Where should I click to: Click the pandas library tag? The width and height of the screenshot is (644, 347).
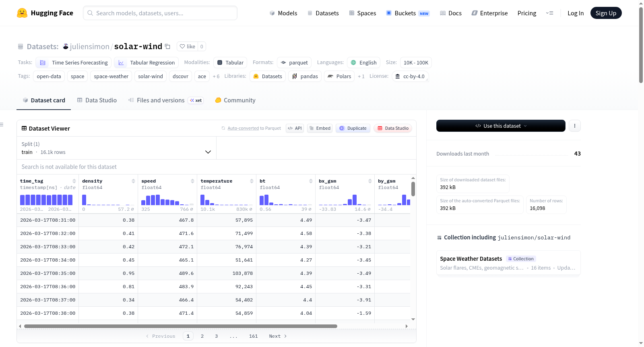(x=305, y=76)
